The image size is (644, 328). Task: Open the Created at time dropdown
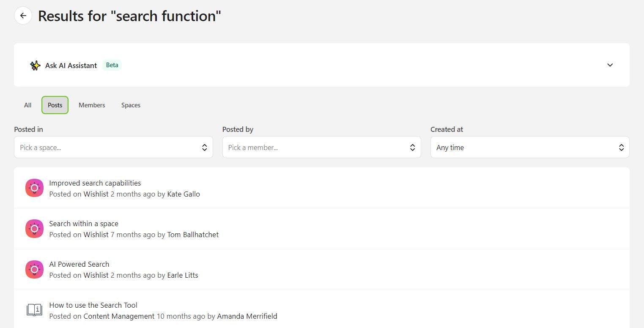pyautogui.click(x=529, y=148)
